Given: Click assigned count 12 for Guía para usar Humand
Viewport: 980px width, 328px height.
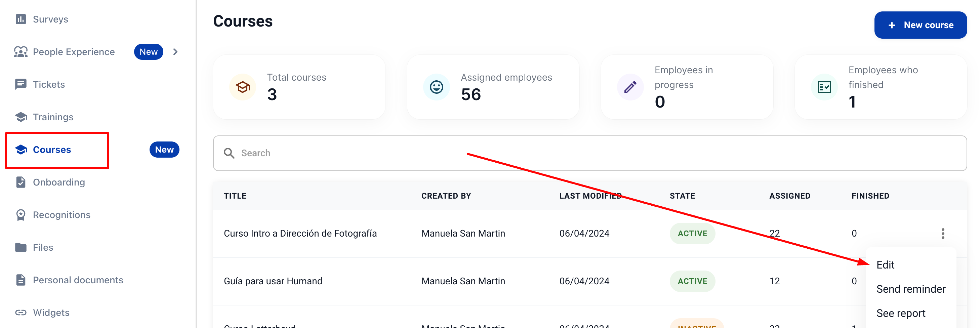Looking at the screenshot, I should (x=775, y=281).
